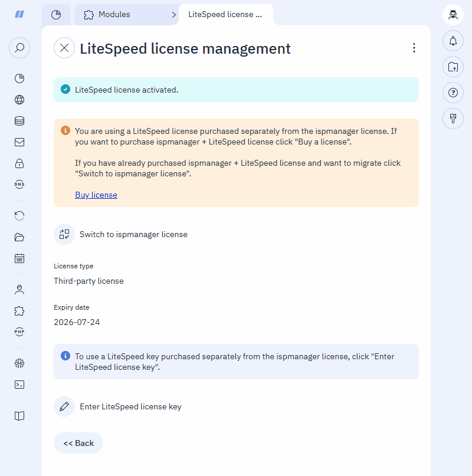Screen dimensions: 472x476
Task: Open the notifications bell icon
Action: 453,41
